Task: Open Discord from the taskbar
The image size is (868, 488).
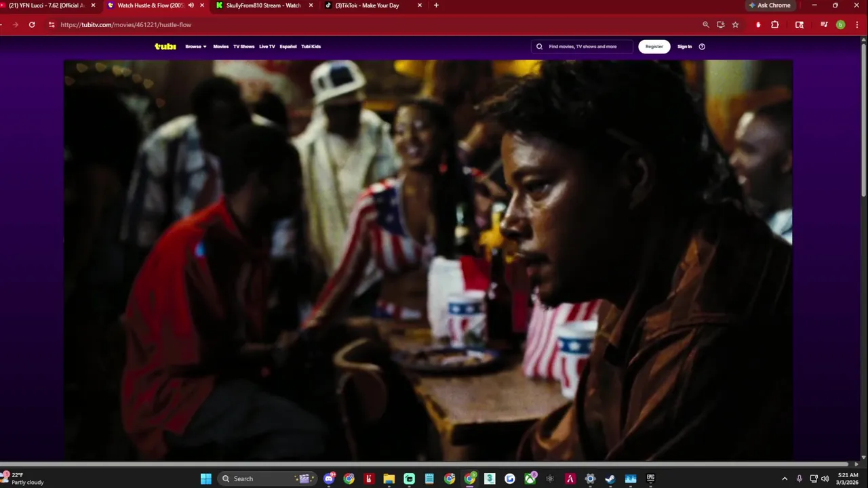Action: (329, 479)
